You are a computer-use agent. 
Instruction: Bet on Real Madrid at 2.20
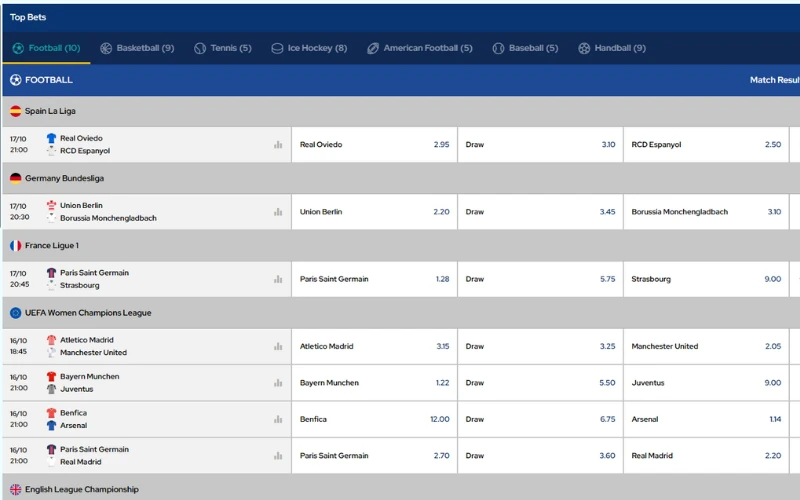(x=706, y=456)
